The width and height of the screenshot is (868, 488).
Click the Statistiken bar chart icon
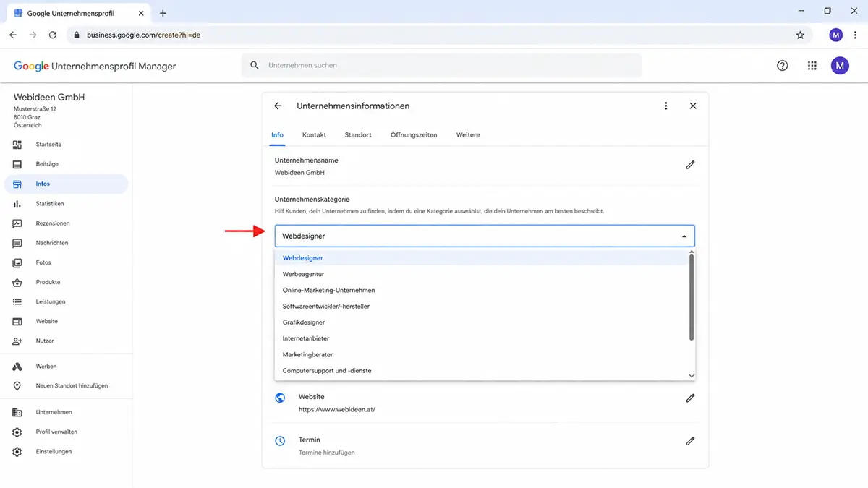pyautogui.click(x=17, y=204)
